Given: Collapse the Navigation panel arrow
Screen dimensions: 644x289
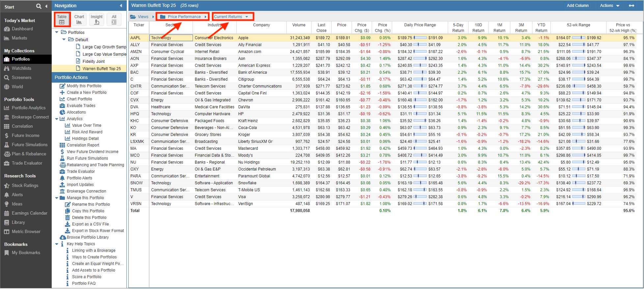Looking at the screenshot, I should click(x=121, y=6).
